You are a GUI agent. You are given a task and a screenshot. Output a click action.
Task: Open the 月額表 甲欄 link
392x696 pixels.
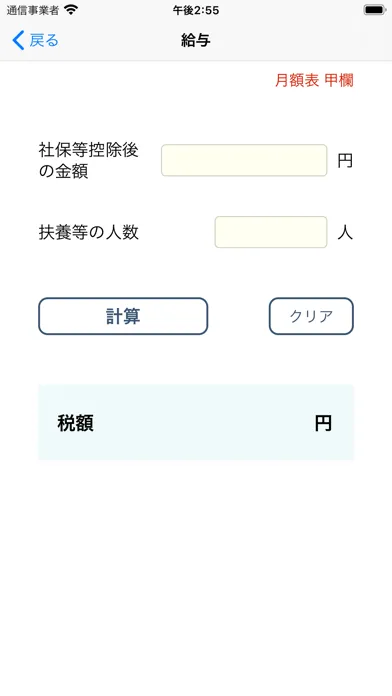[x=314, y=80]
